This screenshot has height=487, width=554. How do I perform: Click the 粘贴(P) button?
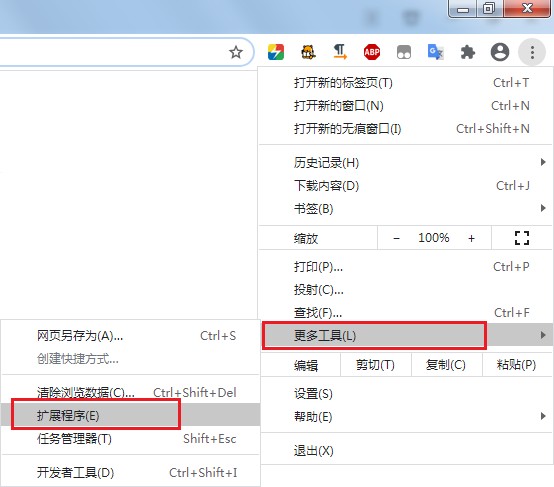[516, 364]
